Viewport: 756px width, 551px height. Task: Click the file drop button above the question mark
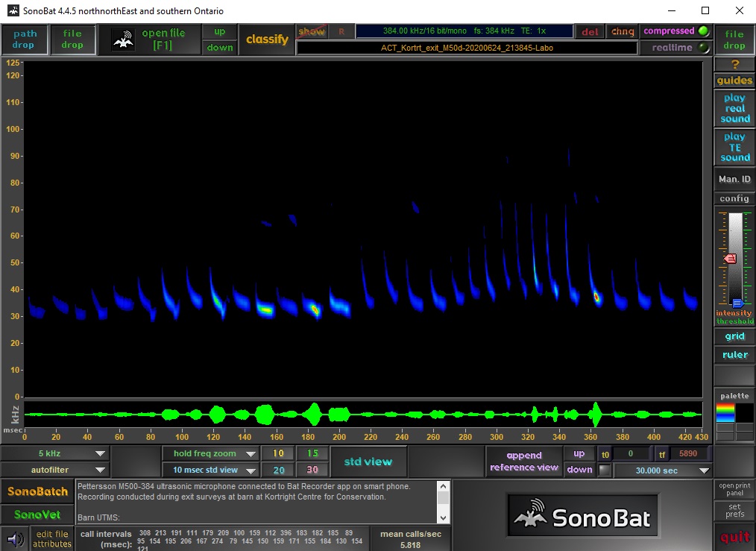point(734,40)
